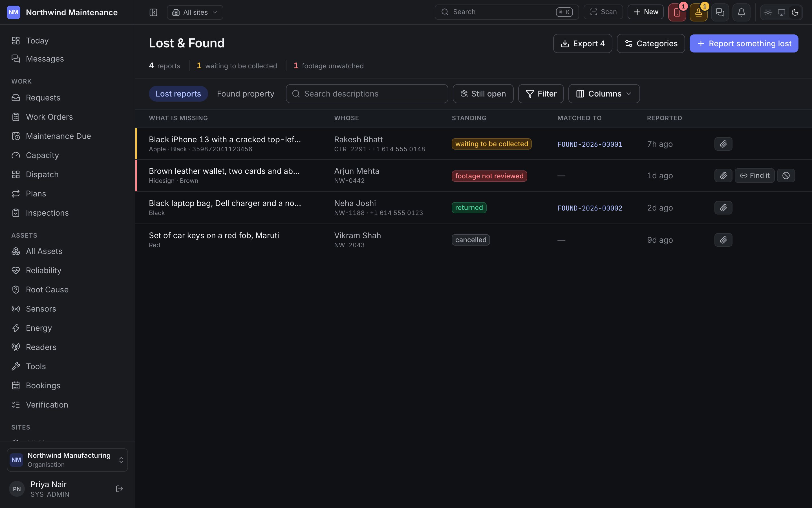Switch to dark theme
The height and width of the screenshot is (508, 812).
point(795,12)
